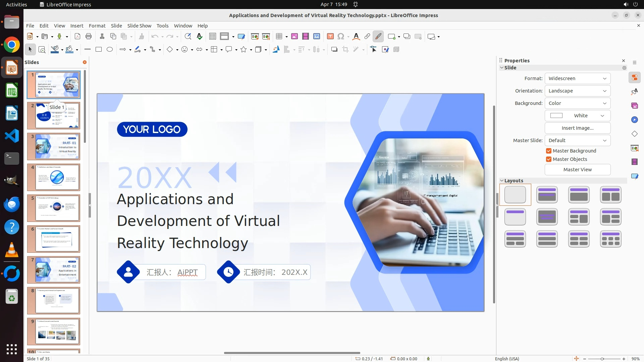644x362 pixels.
Task: Uncheck the Master Objects checkbox
Action: click(x=549, y=159)
